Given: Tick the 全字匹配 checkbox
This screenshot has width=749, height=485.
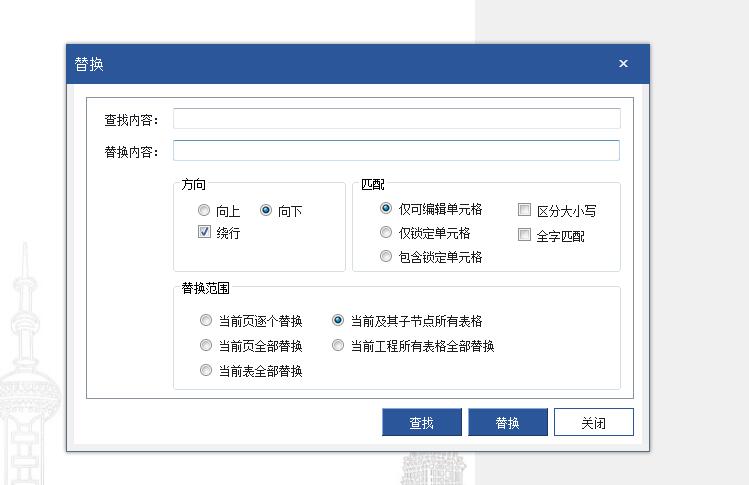Looking at the screenshot, I should tap(524, 236).
